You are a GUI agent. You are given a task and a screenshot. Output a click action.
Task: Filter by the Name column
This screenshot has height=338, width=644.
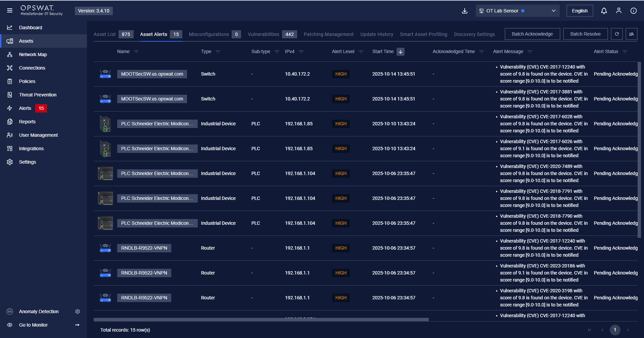136,52
